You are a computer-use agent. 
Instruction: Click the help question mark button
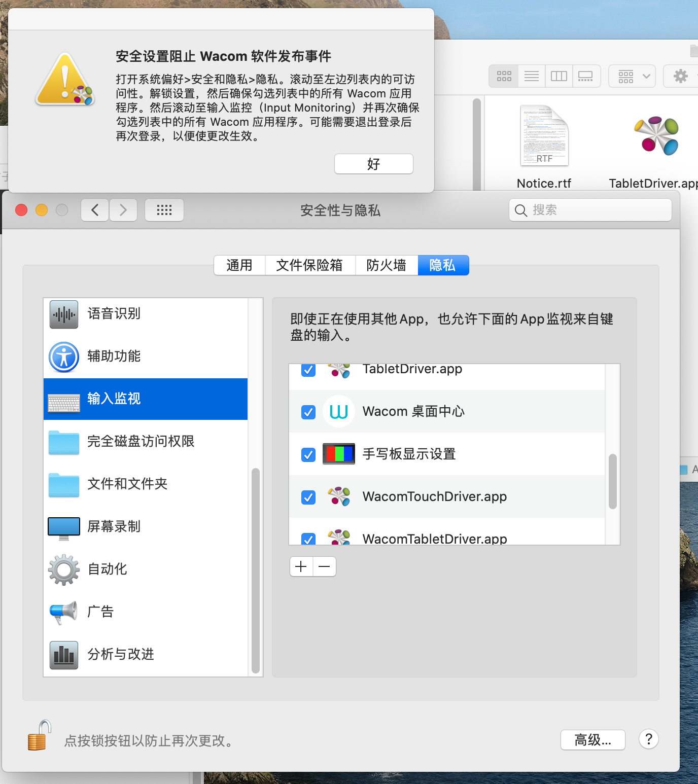[x=649, y=739]
